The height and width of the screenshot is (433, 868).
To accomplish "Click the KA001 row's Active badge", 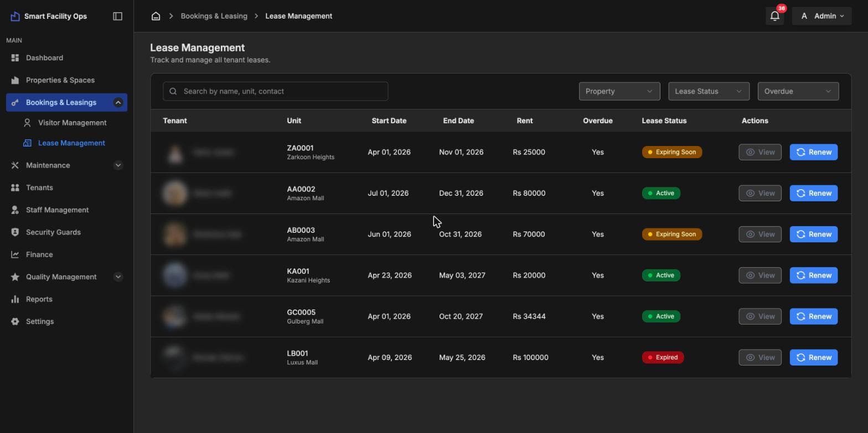I will [661, 275].
